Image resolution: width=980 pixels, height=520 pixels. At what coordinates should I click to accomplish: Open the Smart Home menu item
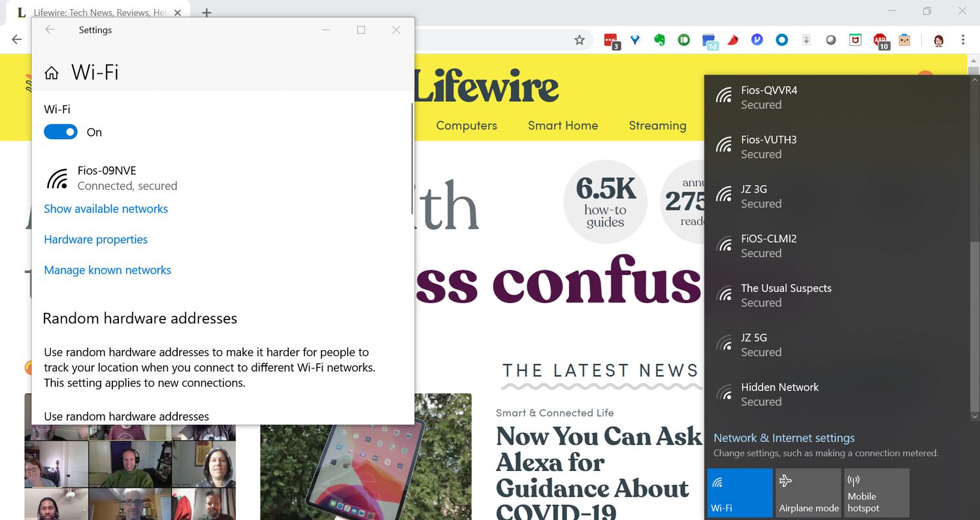[x=563, y=125]
